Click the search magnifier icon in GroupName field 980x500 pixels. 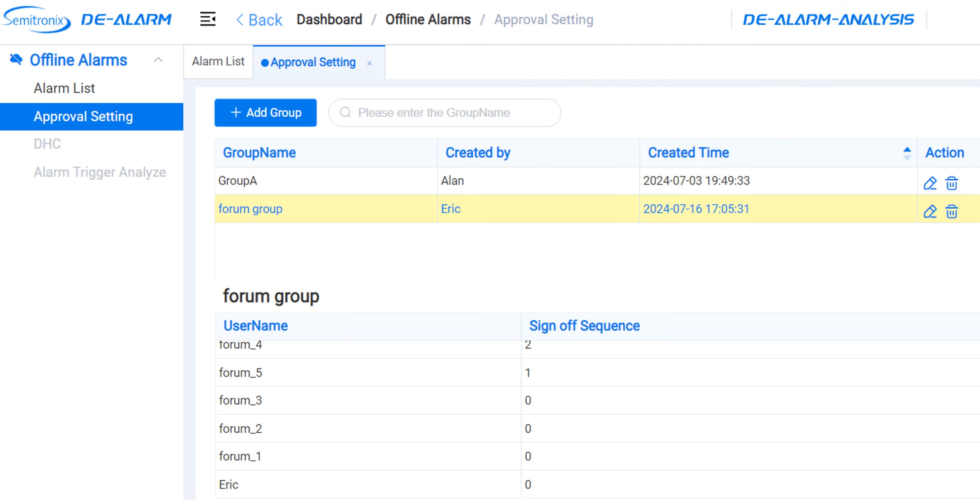coord(345,112)
